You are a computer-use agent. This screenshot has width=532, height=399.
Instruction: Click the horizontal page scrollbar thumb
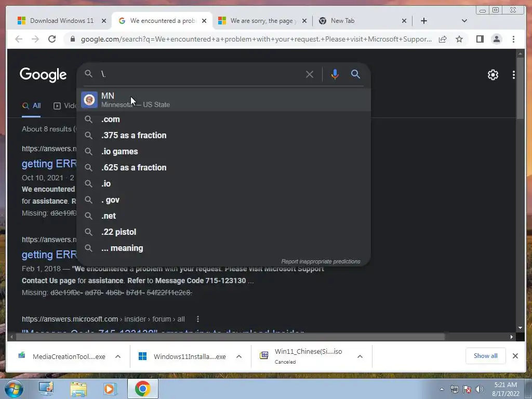[x=230, y=337]
